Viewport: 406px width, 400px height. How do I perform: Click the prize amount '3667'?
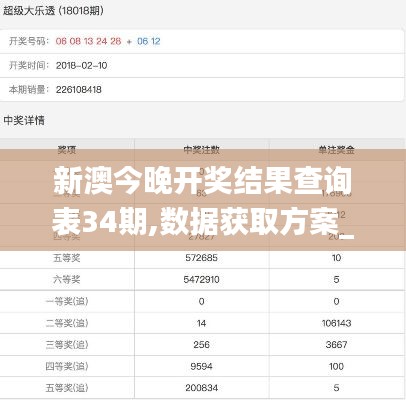coord(336,345)
